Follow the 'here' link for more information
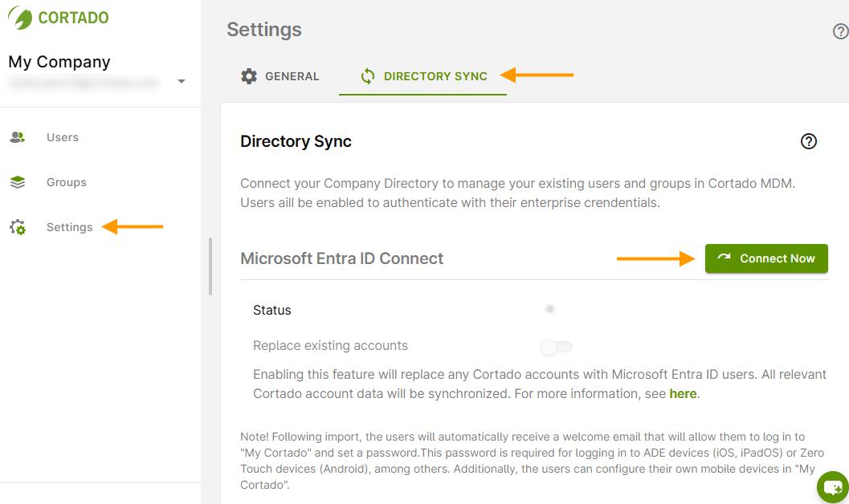Viewport: 849px width, 504px height. pos(683,394)
